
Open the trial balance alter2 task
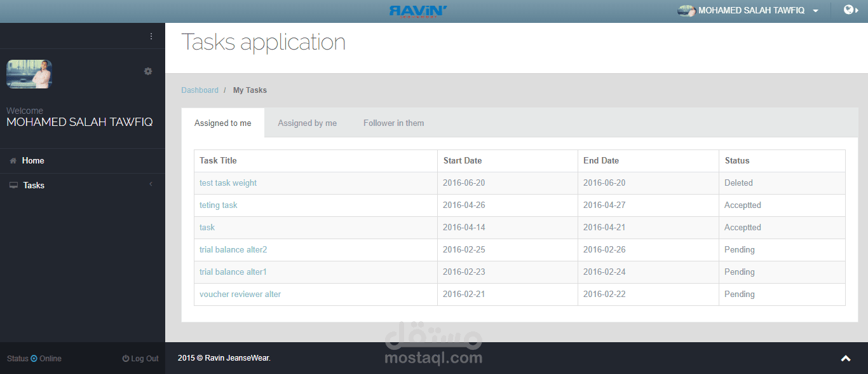tap(233, 250)
